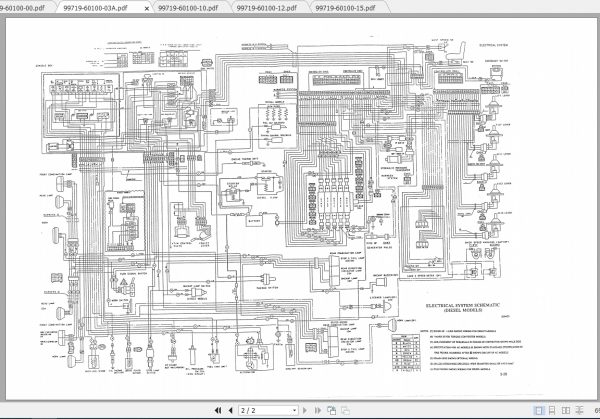Close the 99719-60100-03A.pdf tab

(147, 8)
